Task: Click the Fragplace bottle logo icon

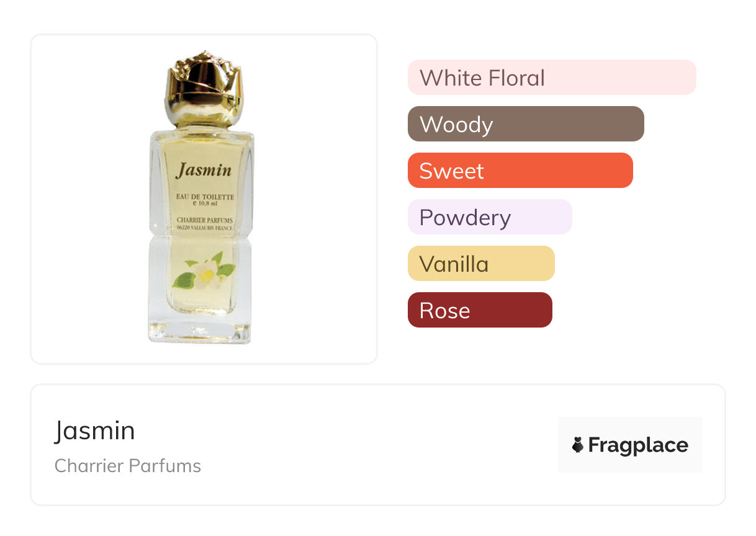Action: 578,445
